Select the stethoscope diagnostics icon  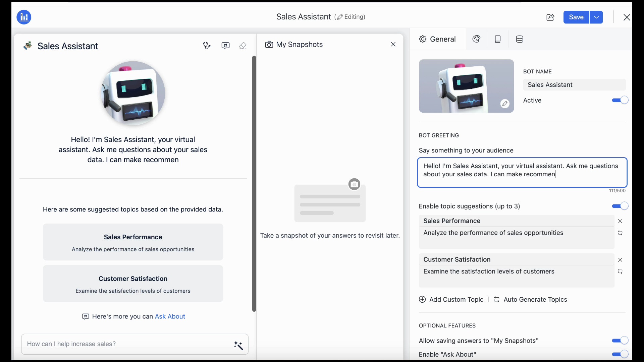(x=207, y=46)
